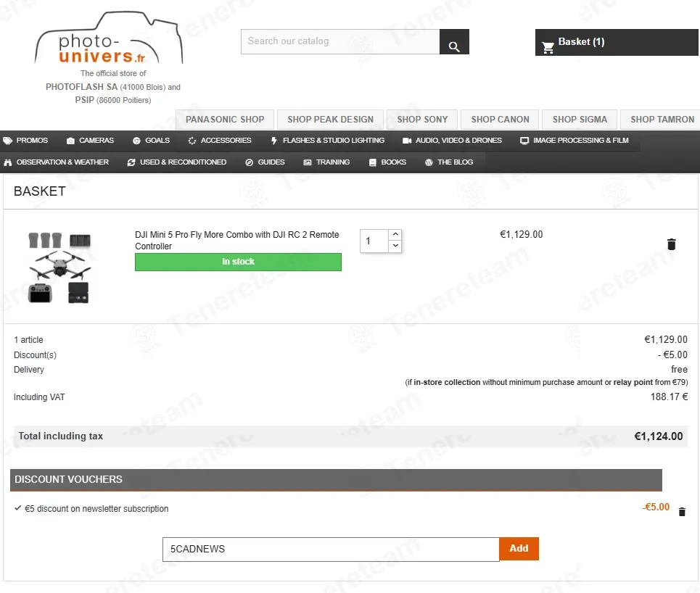Click the DJI drone product thumbnail
Viewport: 700px width, 593px height.
[x=59, y=268]
